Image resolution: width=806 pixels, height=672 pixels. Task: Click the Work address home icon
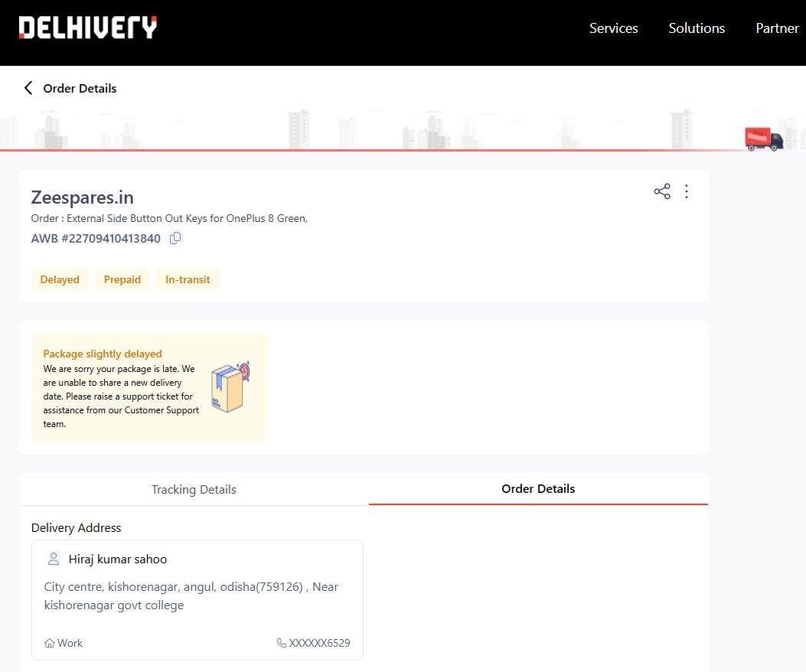pos(49,643)
